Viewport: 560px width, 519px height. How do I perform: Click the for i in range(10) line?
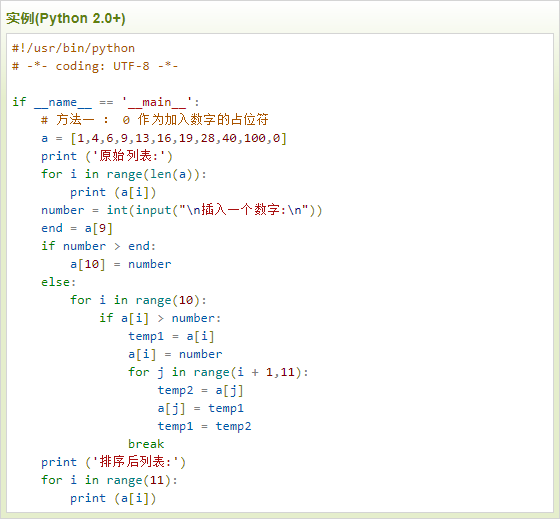[x=138, y=300]
